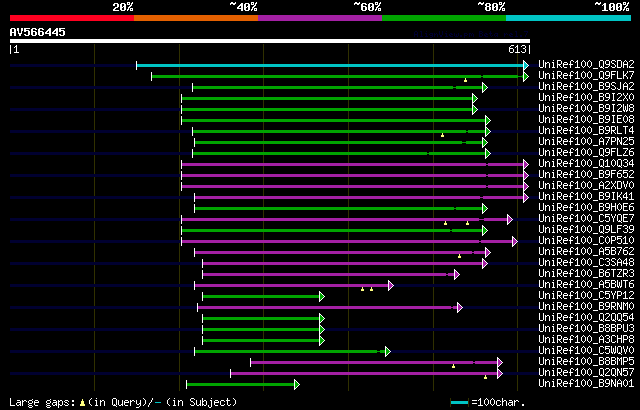The height and width of the screenshot is (410, 640).
Task: Click the green arrowhead ending the B8BPU3 alignment
Action: click(x=322, y=330)
